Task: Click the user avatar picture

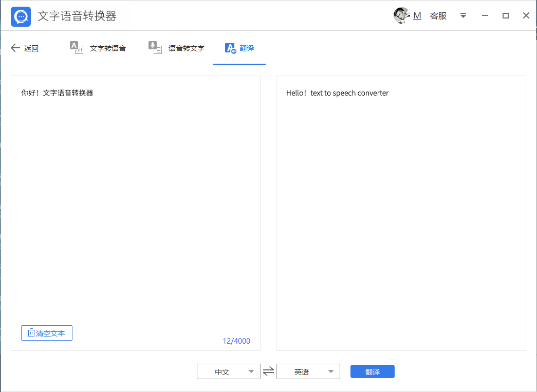Action: pos(401,15)
